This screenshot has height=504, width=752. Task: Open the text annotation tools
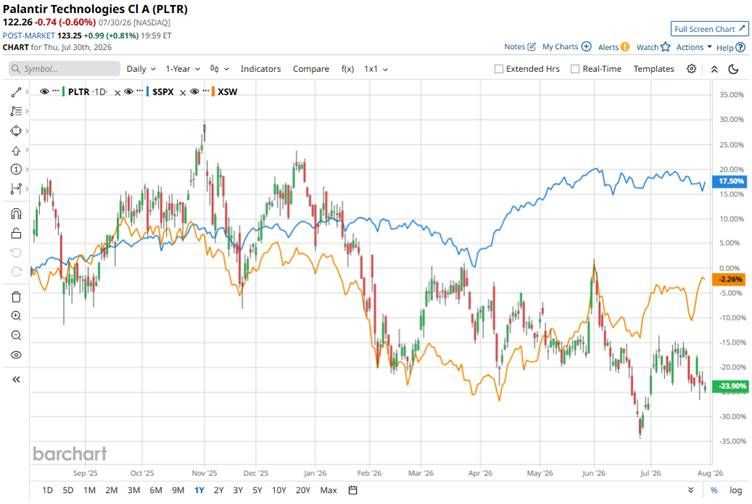[16, 111]
